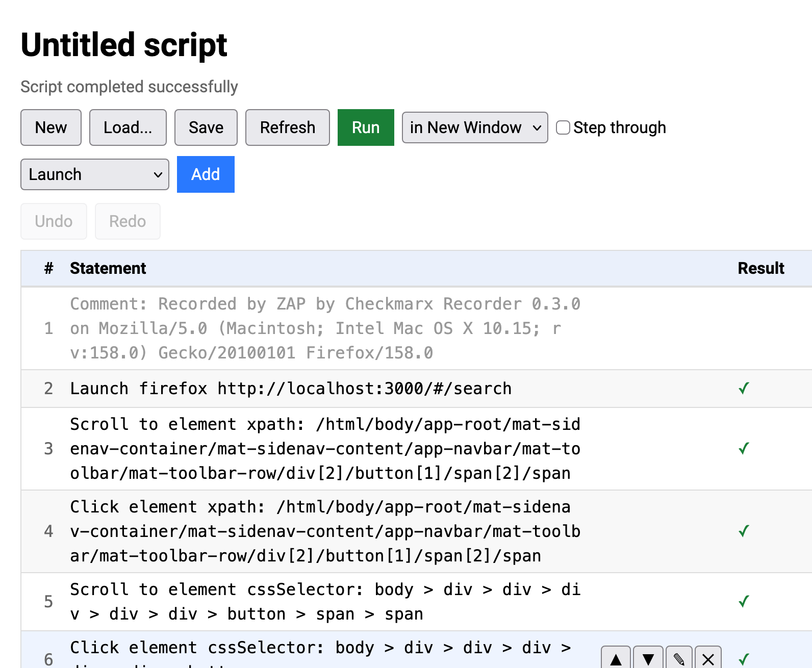Image resolution: width=812 pixels, height=668 pixels.
Task: Delete statement 6 with the X icon
Action: [708, 659]
